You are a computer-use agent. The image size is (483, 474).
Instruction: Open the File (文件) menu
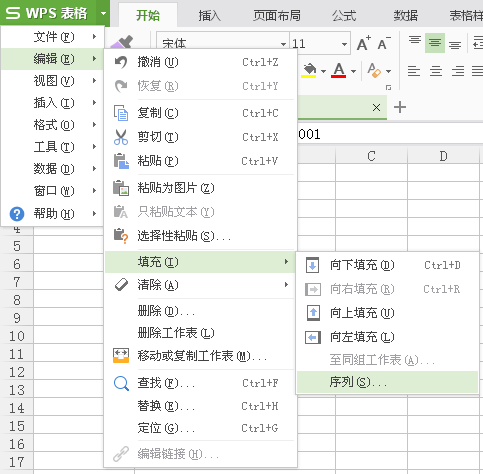[52, 37]
